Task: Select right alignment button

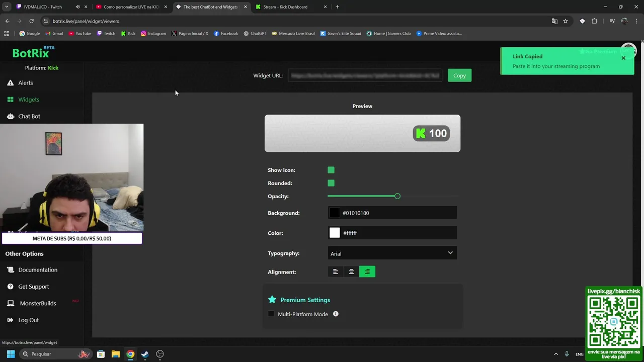Action: 367,272
